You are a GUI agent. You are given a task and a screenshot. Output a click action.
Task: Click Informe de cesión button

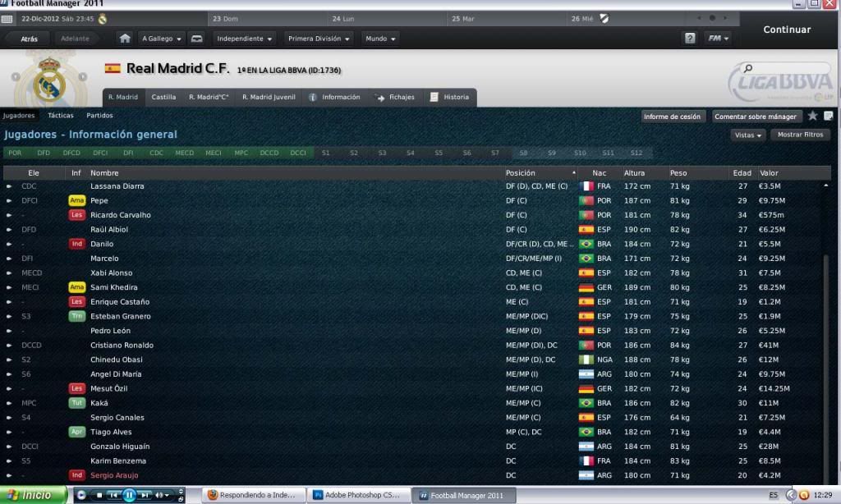[672, 117]
